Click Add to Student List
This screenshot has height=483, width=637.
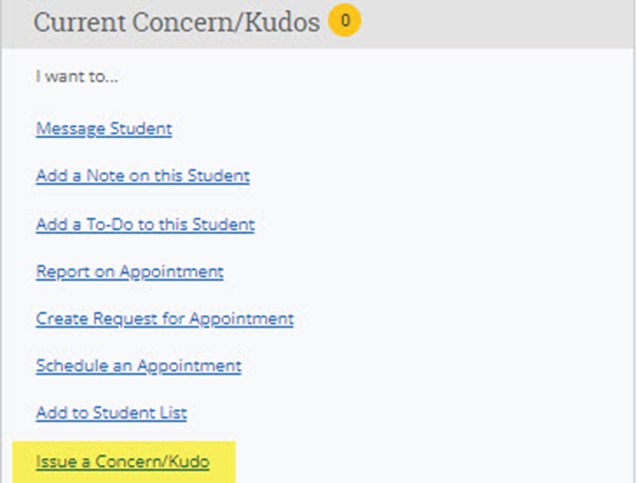click(x=112, y=413)
